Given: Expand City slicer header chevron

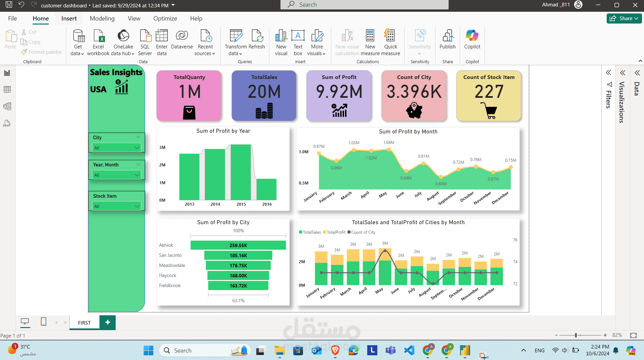Looking at the screenshot, I should tap(138, 137).
